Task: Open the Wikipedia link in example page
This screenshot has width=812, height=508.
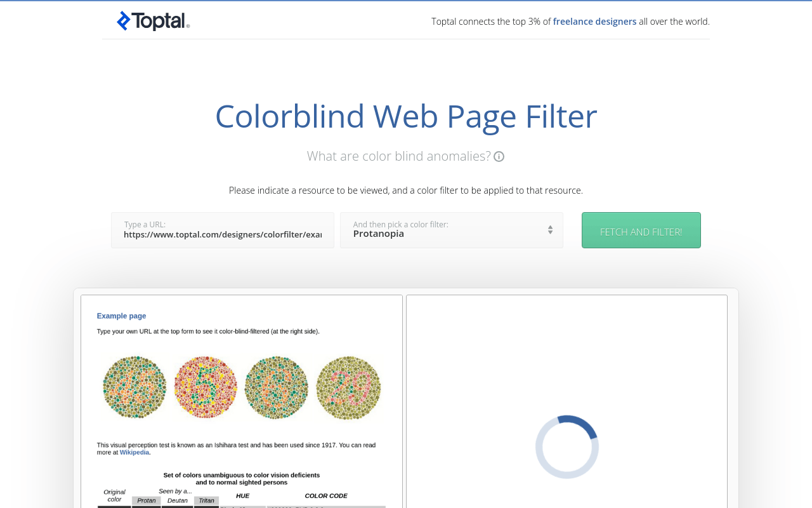Action: click(x=134, y=452)
